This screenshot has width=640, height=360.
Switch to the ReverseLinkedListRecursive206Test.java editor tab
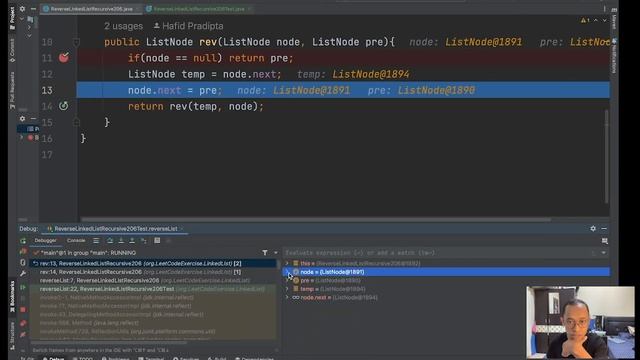(199, 9)
